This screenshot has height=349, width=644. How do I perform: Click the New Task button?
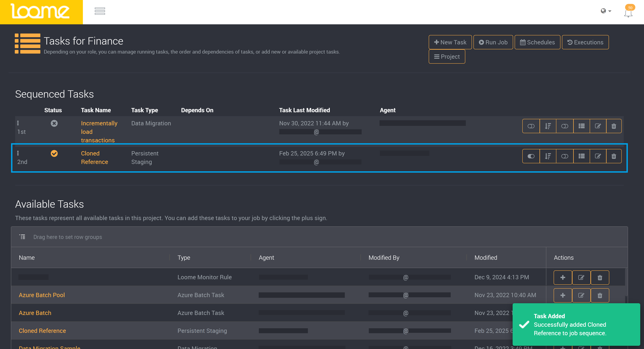[x=450, y=42]
